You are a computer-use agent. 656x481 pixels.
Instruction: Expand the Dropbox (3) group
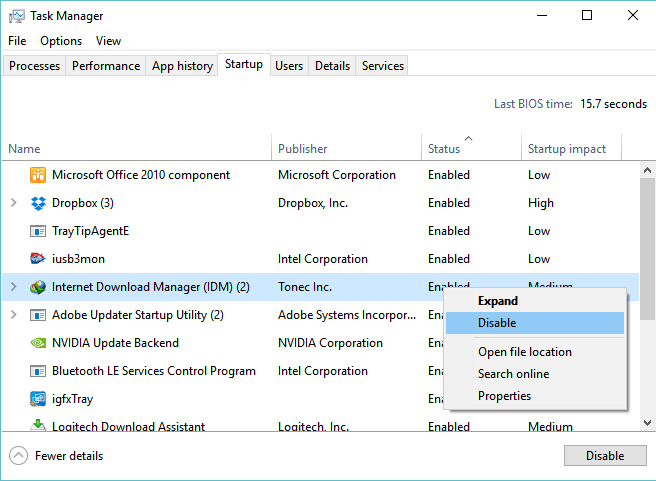pos(13,203)
